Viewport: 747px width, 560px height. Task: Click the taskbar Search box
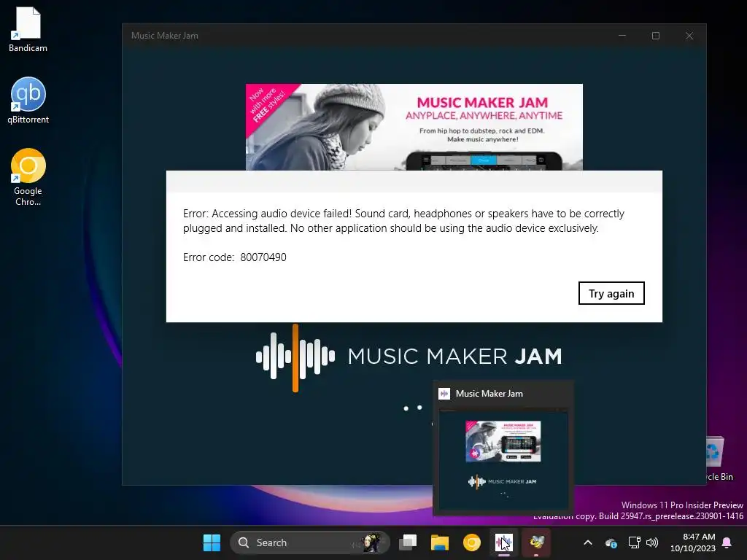[309, 542]
